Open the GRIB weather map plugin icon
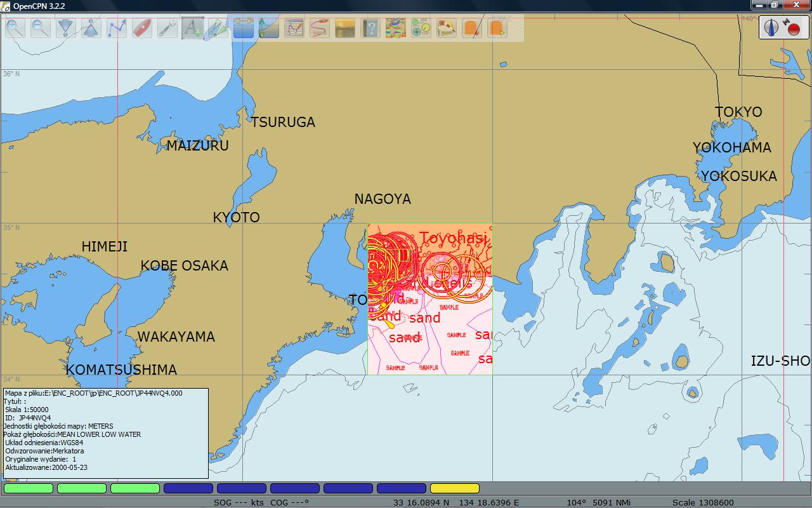The width and height of the screenshot is (812, 508). point(396,28)
